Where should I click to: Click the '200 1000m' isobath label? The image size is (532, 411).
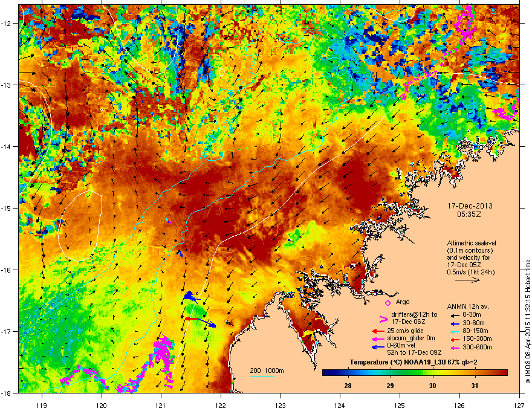click(267, 371)
